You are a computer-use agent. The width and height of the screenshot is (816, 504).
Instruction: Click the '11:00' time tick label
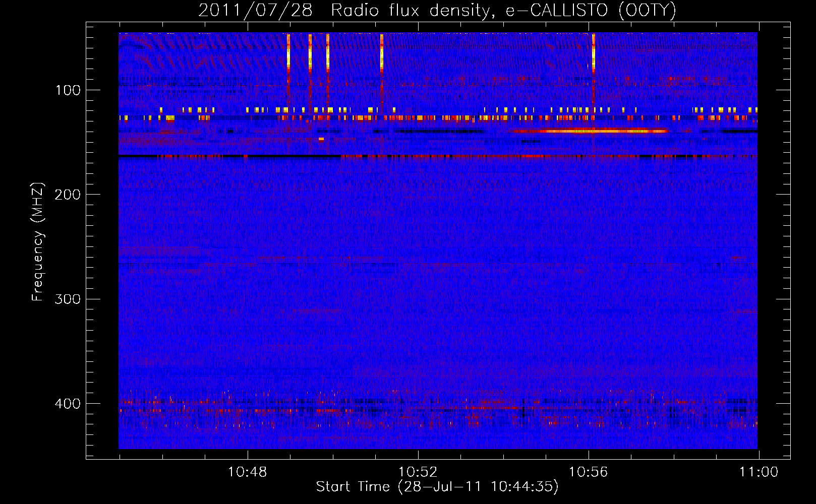pyautogui.click(x=759, y=472)
